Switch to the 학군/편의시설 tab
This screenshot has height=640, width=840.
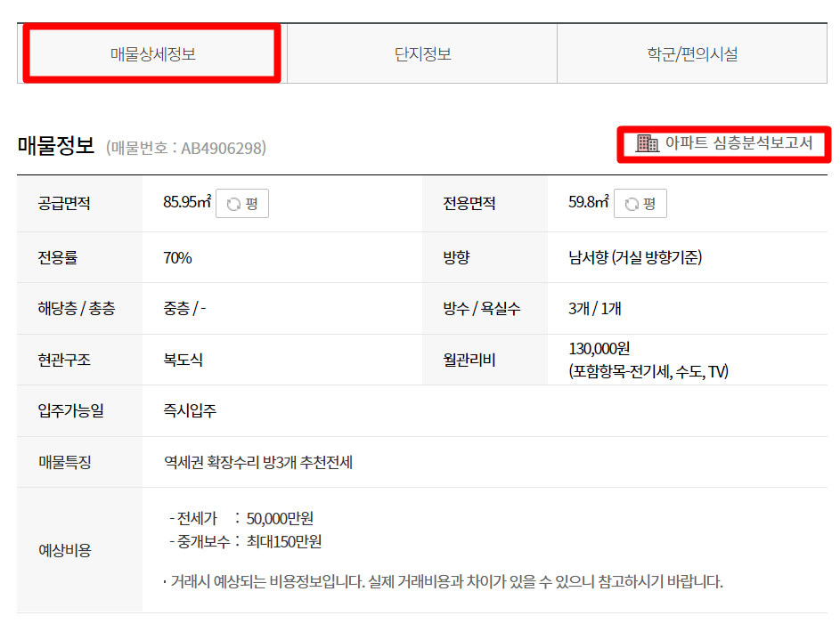click(692, 53)
